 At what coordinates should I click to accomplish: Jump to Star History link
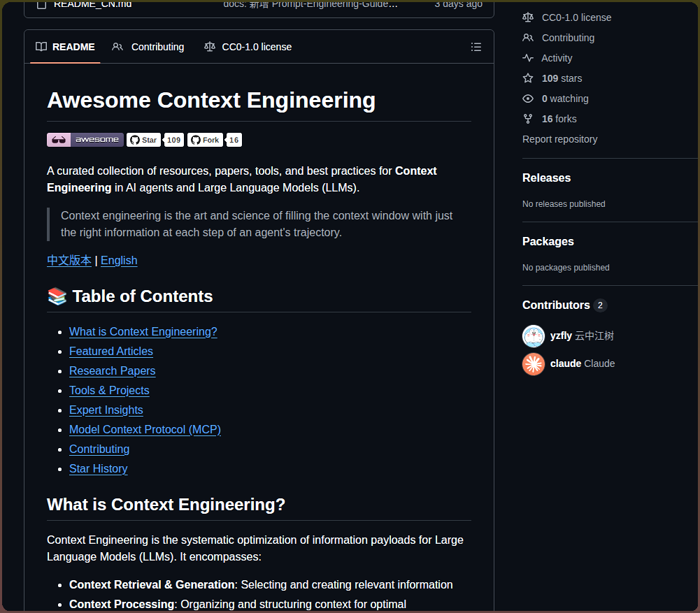98,469
